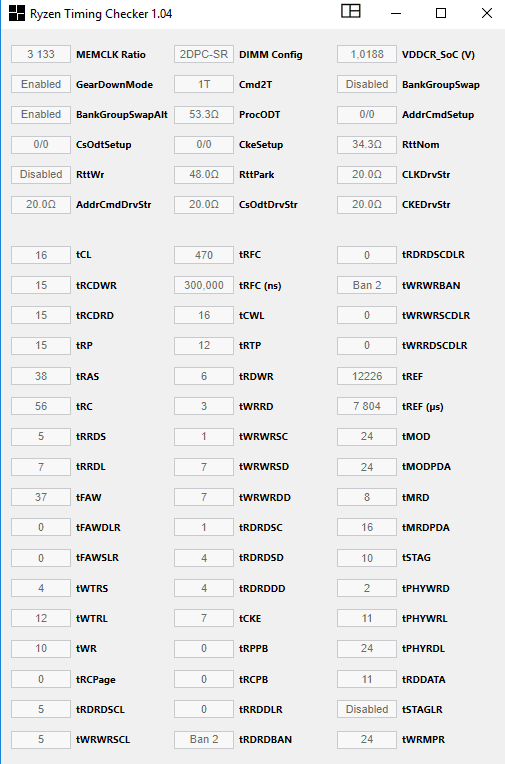The height and width of the screenshot is (764, 505).
Task: Select the tRAS value field
Action: 41,376
